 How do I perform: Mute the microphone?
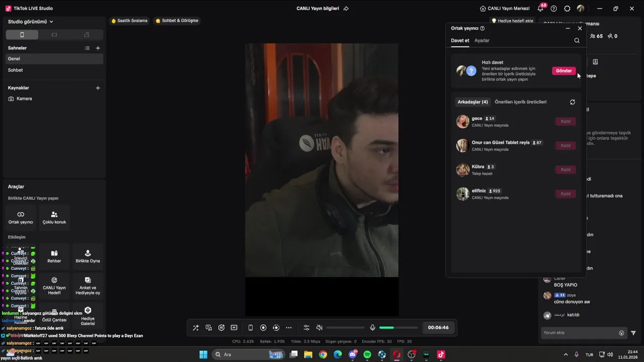click(372, 328)
